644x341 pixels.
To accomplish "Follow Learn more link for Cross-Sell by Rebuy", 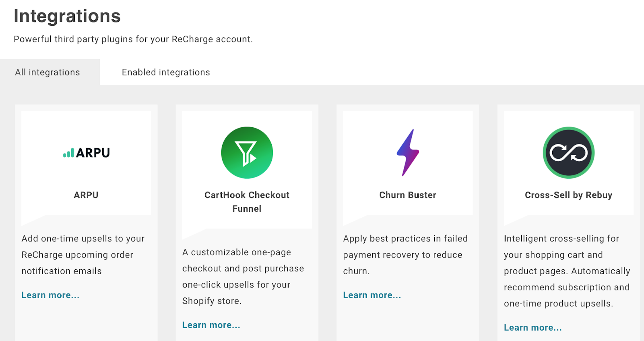I will click(533, 327).
